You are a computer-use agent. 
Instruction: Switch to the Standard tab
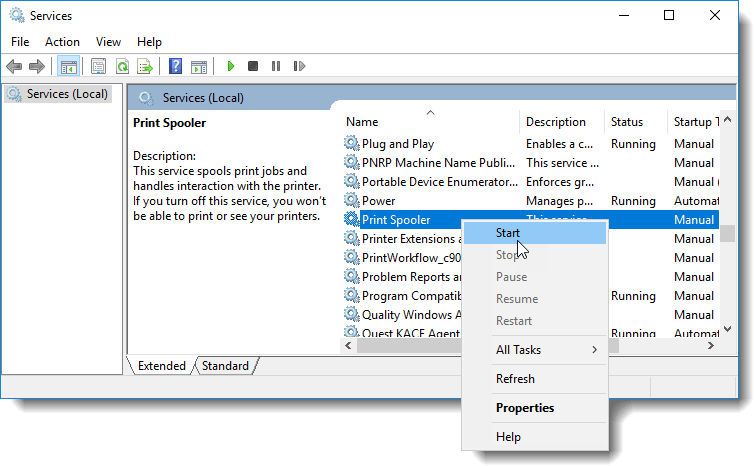pyautogui.click(x=225, y=366)
